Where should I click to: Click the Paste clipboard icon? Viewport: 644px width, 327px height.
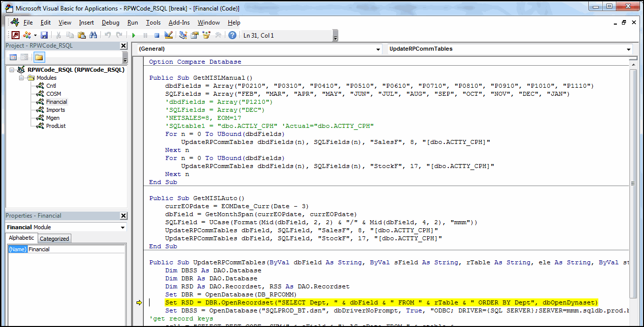pyautogui.click(x=81, y=35)
